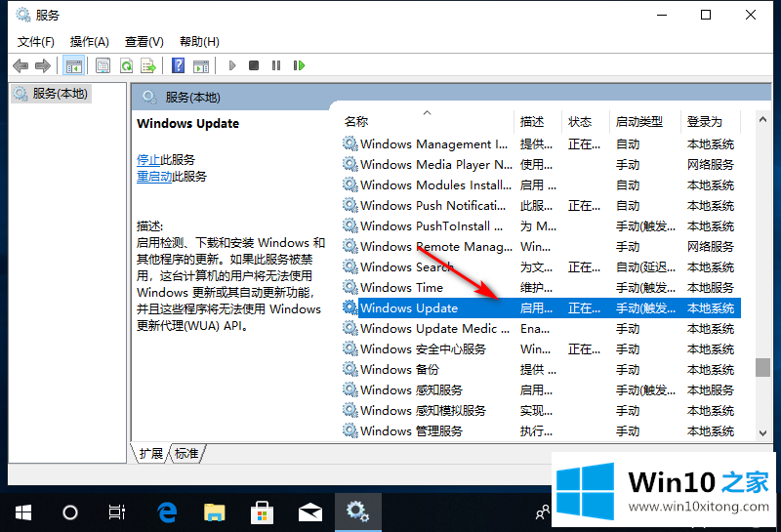Click the Export List toolbar icon
This screenshot has width=781, height=532.
(x=148, y=65)
